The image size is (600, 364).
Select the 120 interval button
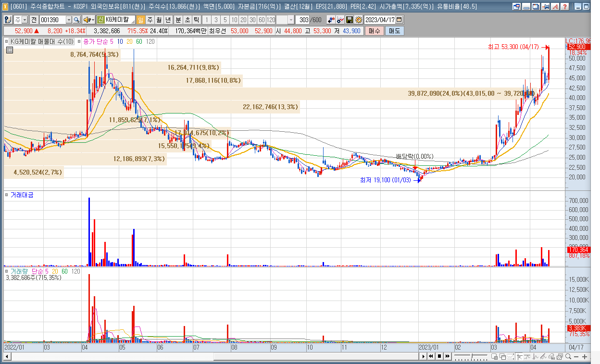pyautogui.click(x=271, y=20)
